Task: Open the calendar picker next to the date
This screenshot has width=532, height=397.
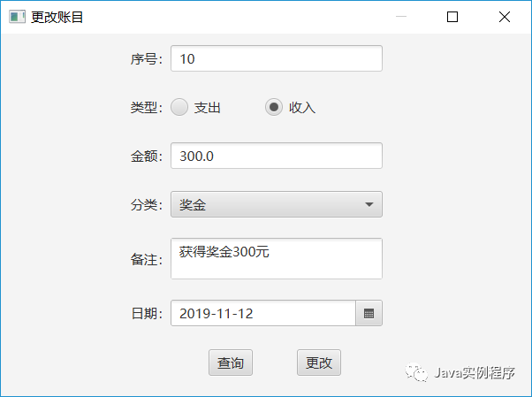Action: tap(369, 313)
